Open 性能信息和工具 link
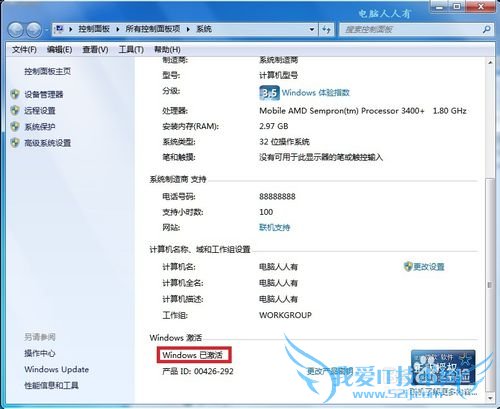The height and width of the screenshot is (409, 500). pyautogui.click(x=51, y=386)
